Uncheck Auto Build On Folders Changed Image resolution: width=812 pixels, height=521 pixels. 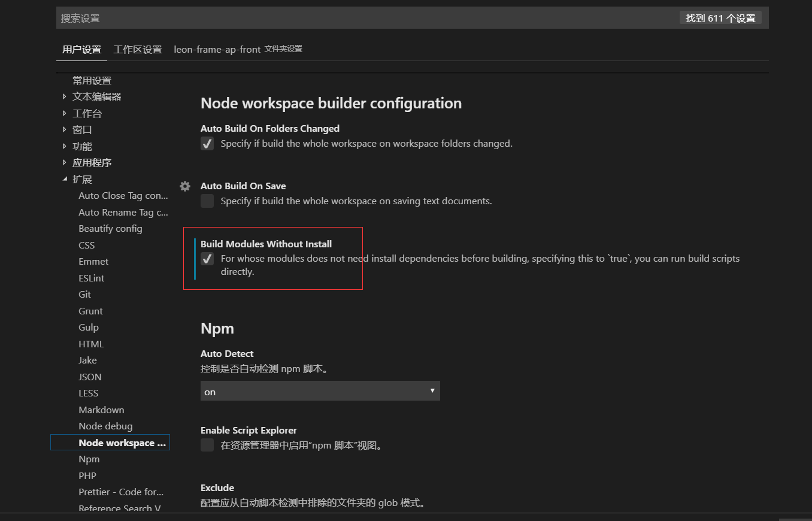coord(207,144)
